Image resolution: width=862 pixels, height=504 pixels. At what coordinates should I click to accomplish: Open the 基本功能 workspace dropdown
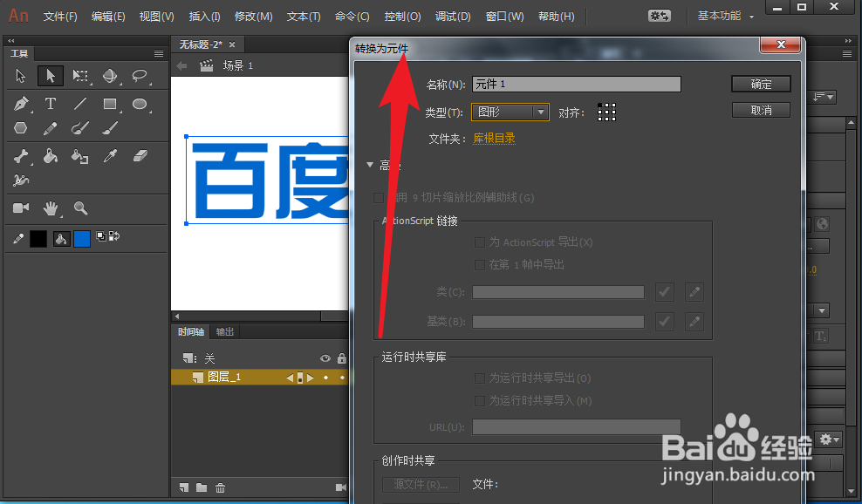(726, 16)
